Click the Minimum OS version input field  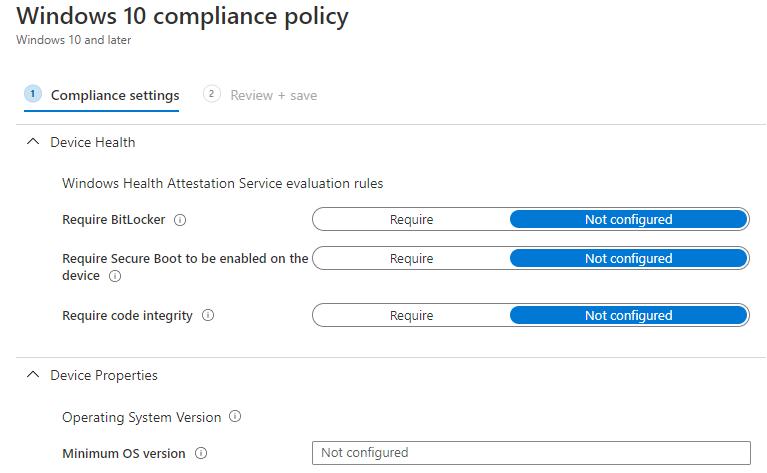531,453
